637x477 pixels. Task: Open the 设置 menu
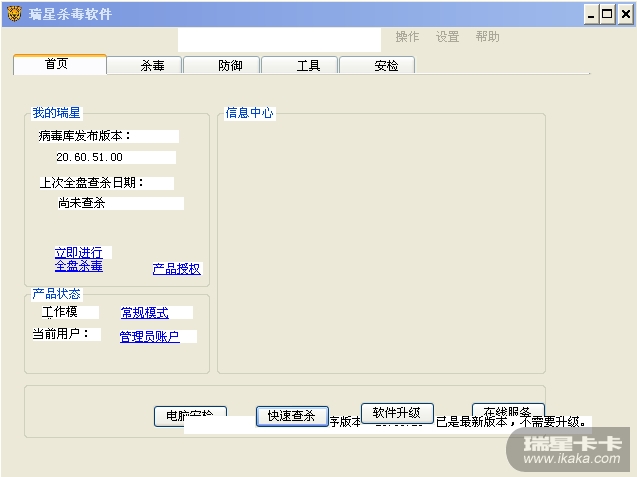447,37
